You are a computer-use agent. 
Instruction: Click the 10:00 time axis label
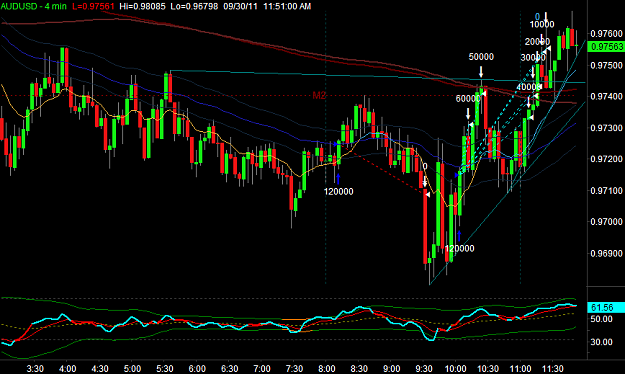pyautogui.click(x=456, y=368)
